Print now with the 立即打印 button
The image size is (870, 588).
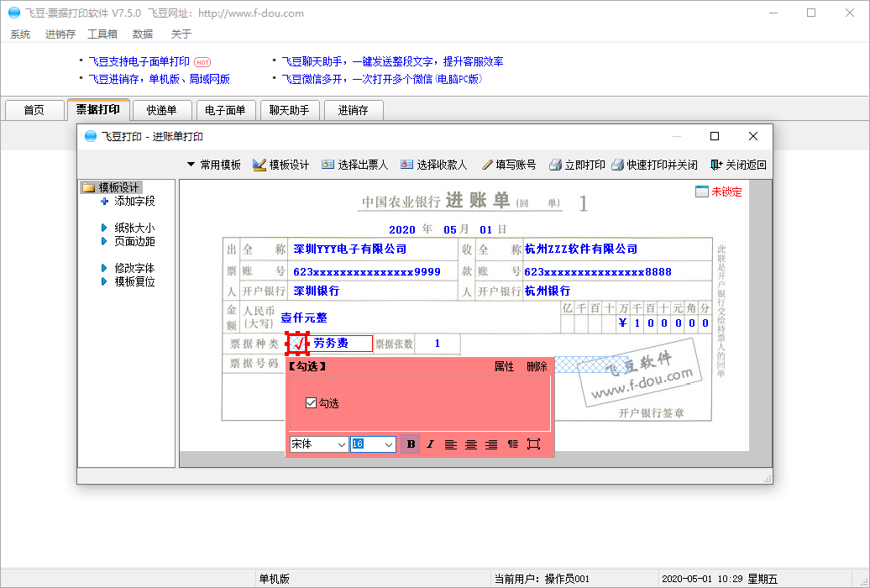(577, 165)
